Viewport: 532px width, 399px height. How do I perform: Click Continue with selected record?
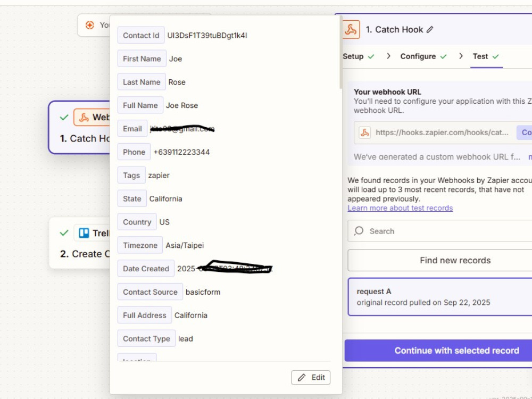tap(438, 351)
